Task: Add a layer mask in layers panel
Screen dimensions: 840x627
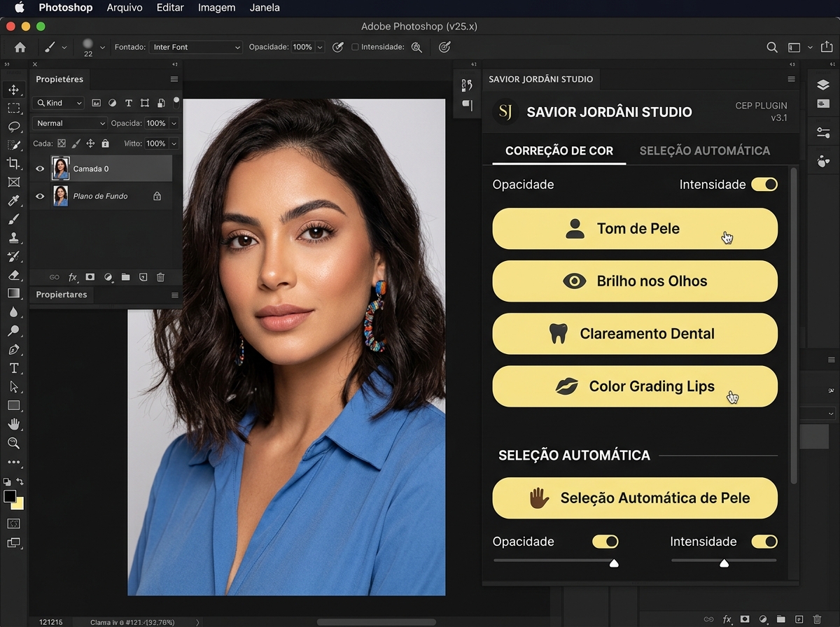Action: [90, 277]
